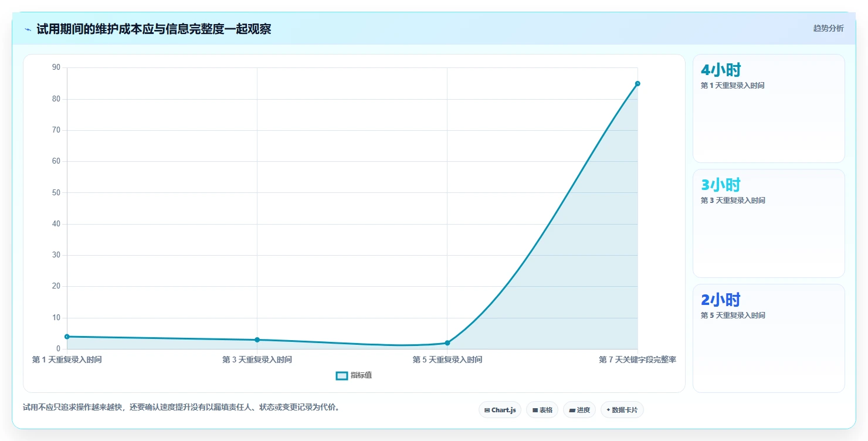Click the first chart point at value 4
868x441 pixels.
point(67,337)
